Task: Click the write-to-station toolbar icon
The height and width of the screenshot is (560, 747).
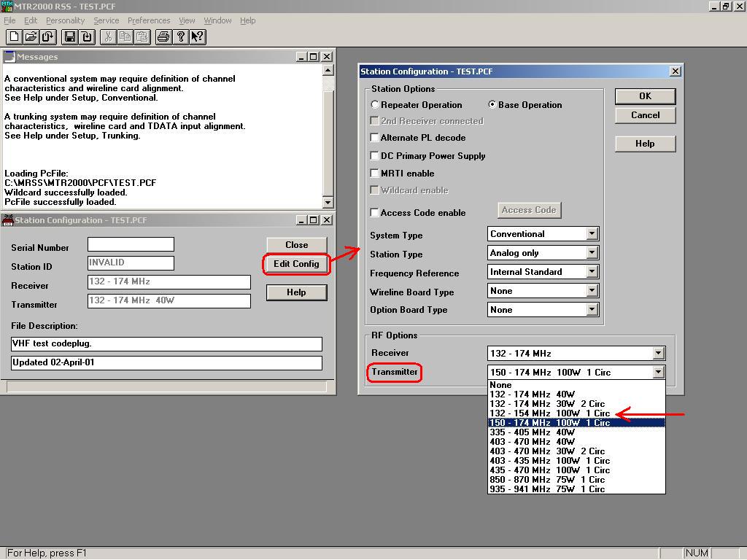Action: point(88,36)
